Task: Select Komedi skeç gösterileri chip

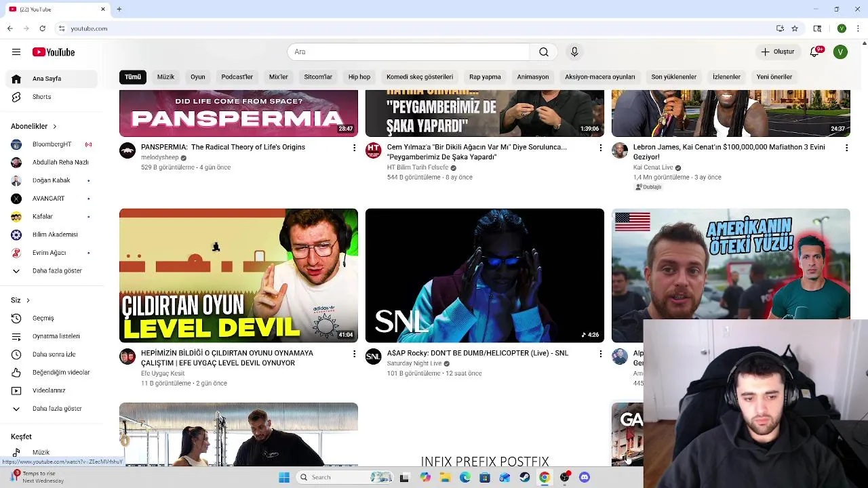Action: coord(420,77)
